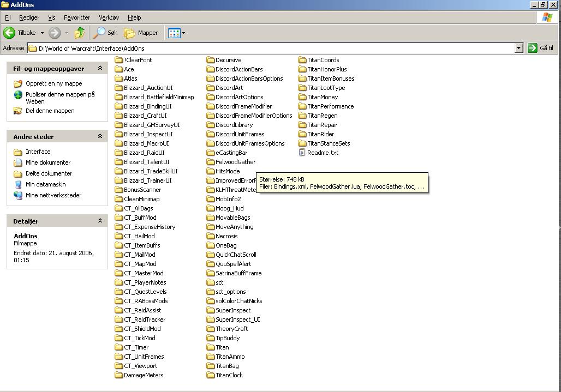Toggle the Mapper folders pane
Image resolution: width=561 pixels, height=392 pixels.
tap(141, 33)
